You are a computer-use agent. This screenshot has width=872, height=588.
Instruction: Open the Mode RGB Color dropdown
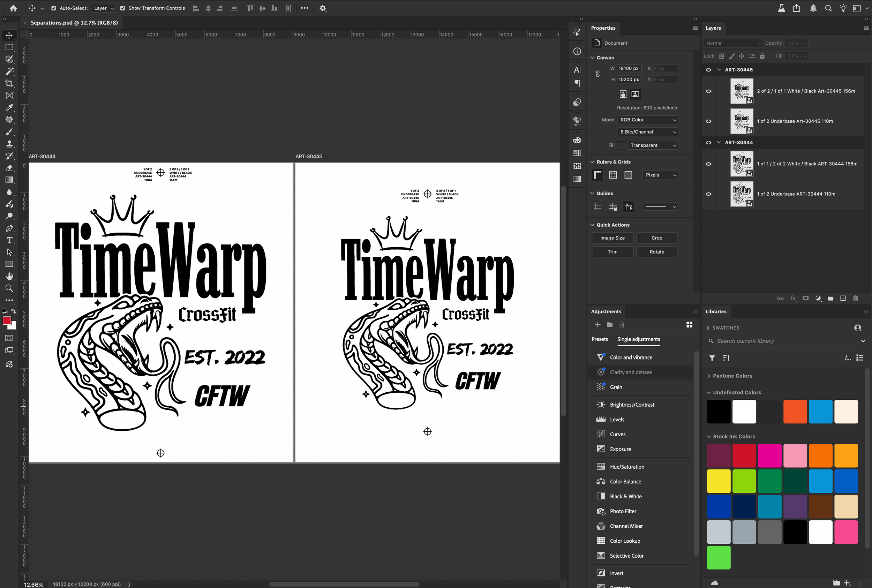[x=647, y=120]
